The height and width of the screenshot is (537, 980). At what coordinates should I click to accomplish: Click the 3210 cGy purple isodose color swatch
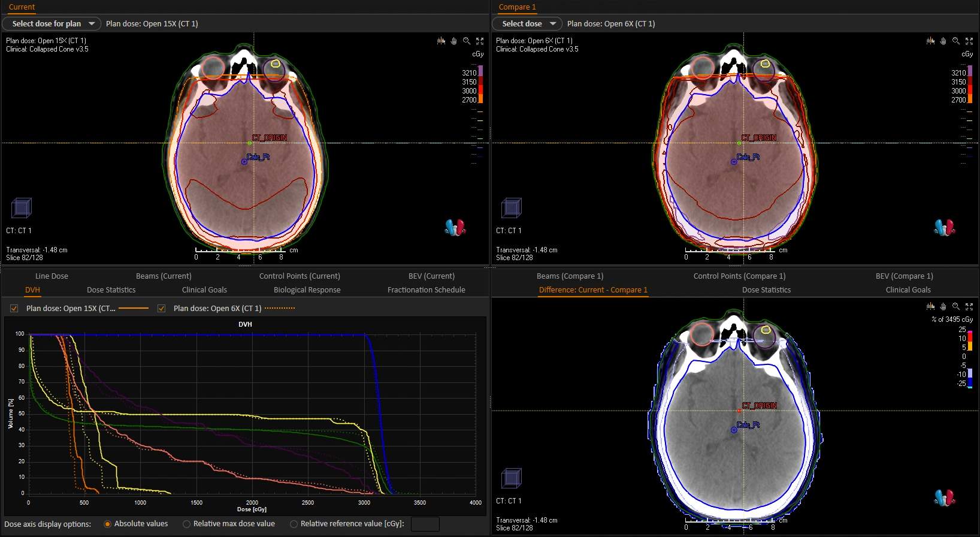(x=480, y=72)
